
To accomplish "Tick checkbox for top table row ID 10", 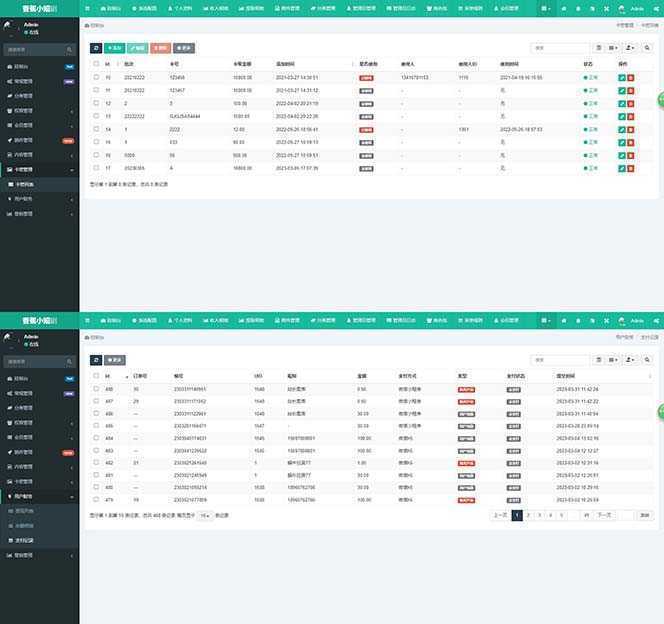I will click(96, 77).
